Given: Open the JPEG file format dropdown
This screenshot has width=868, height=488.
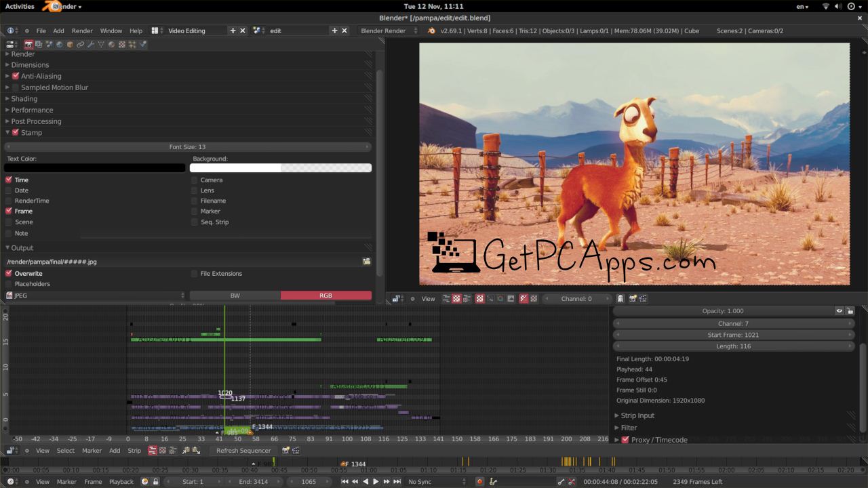Looking at the screenshot, I should click(95, 296).
